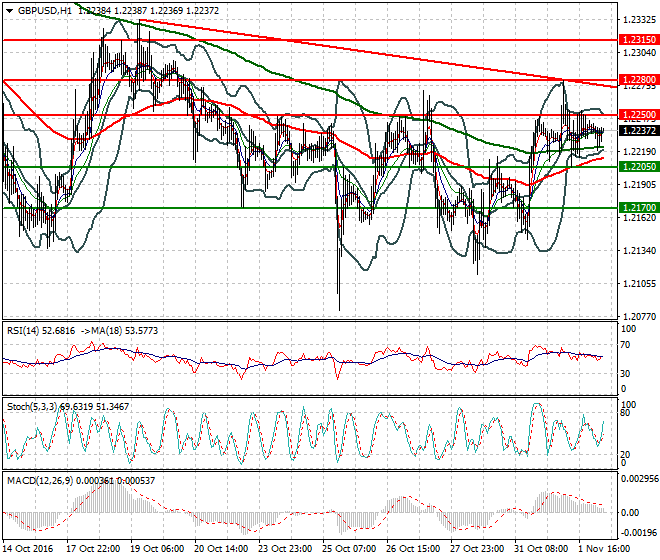660x560 pixels.
Task: Select the 20 Oct 14:00 time label
Action: point(221,549)
